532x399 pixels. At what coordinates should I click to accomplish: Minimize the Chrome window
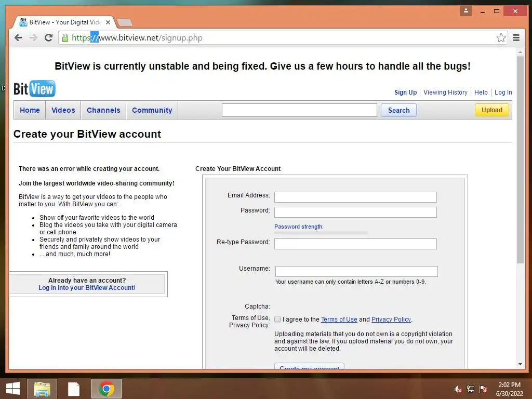pos(483,11)
